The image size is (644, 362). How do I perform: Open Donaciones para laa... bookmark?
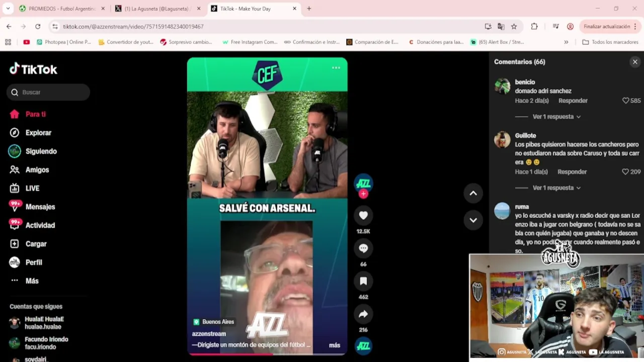pyautogui.click(x=436, y=42)
